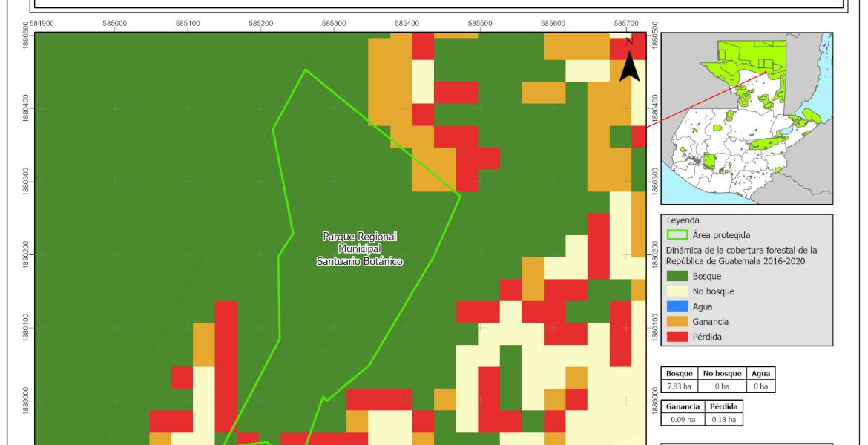Image resolution: width=868 pixels, height=445 pixels.
Task: Click the north arrow symbol on map
Action: click(x=629, y=62)
